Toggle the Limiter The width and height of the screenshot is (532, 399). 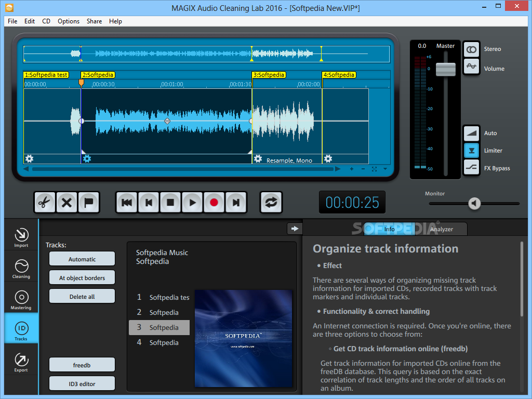472,150
